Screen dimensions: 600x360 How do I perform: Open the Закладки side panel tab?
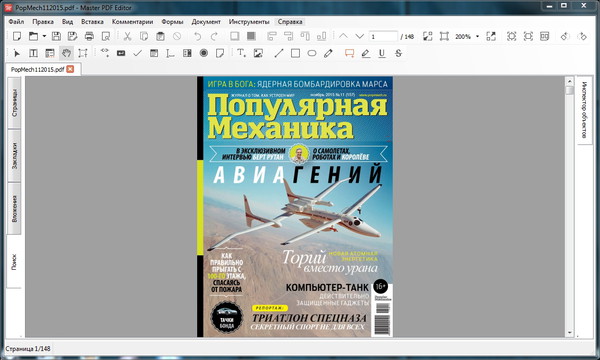point(15,156)
